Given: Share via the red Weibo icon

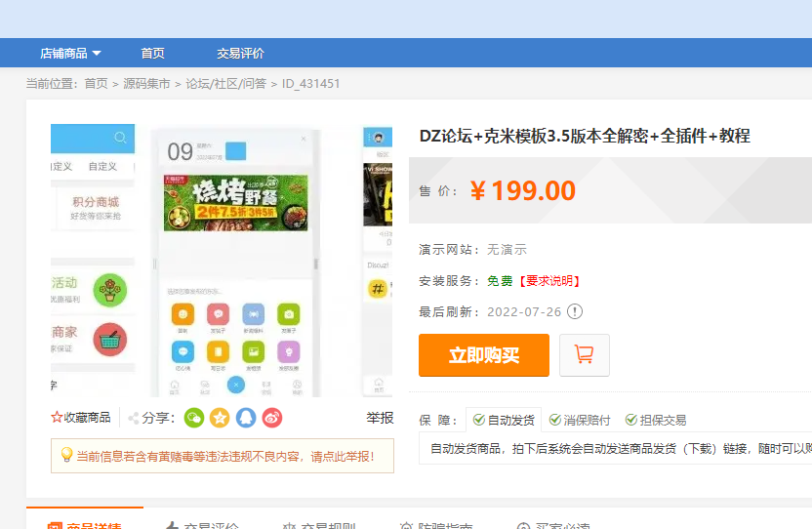Looking at the screenshot, I should tap(272, 418).
